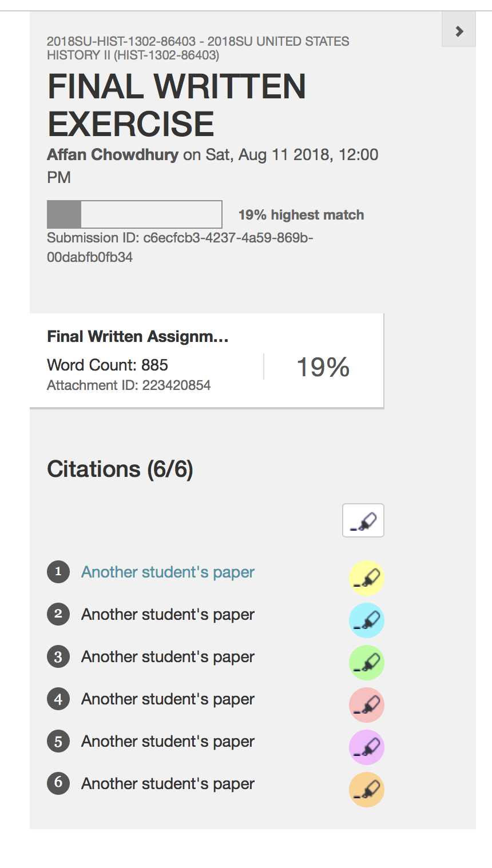Select the second Another student's paper citation

click(x=168, y=614)
